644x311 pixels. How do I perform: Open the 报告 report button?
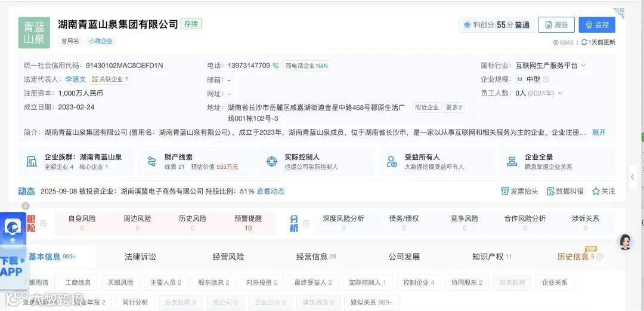pyautogui.click(x=556, y=24)
